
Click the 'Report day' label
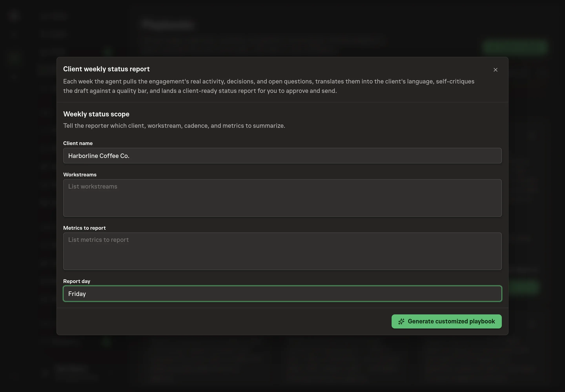coord(77,281)
